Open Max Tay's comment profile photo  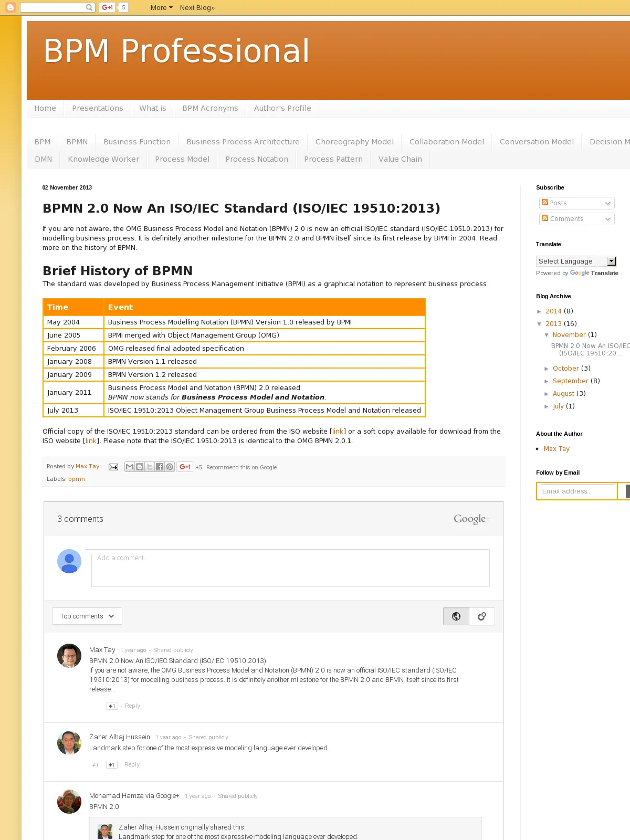(69, 656)
